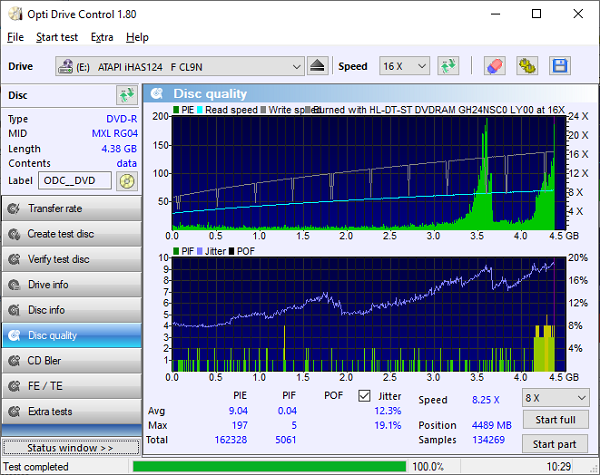Viewport: 600px width, 475px height.
Task: Click the erase disc icon
Action: coord(494,66)
